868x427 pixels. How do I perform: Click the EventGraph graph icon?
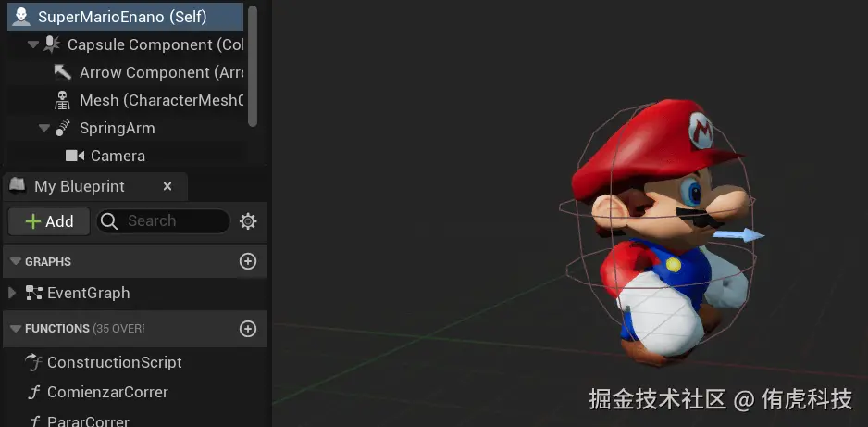click(34, 293)
